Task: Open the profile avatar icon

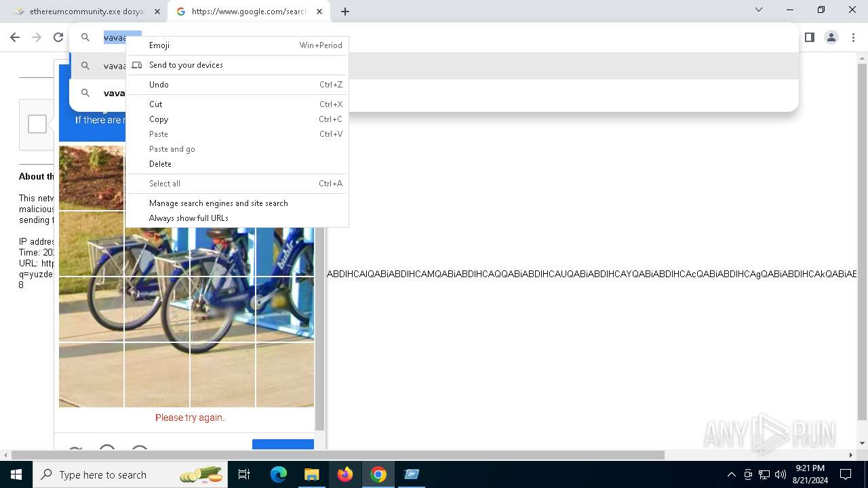Action: (x=831, y=37)
